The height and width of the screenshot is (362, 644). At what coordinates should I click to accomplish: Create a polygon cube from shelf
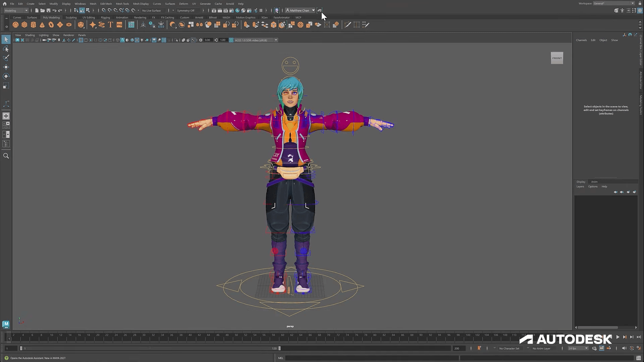click(x=24, y=25)
